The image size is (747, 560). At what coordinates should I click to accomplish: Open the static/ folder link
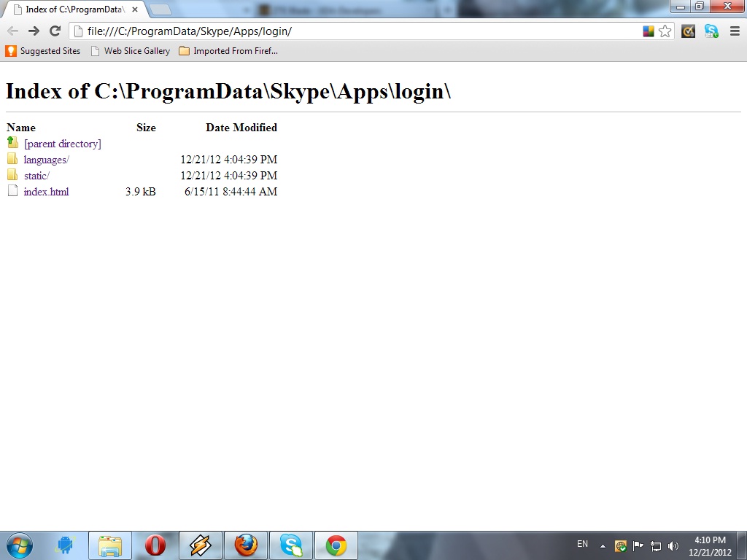point(36,176)
